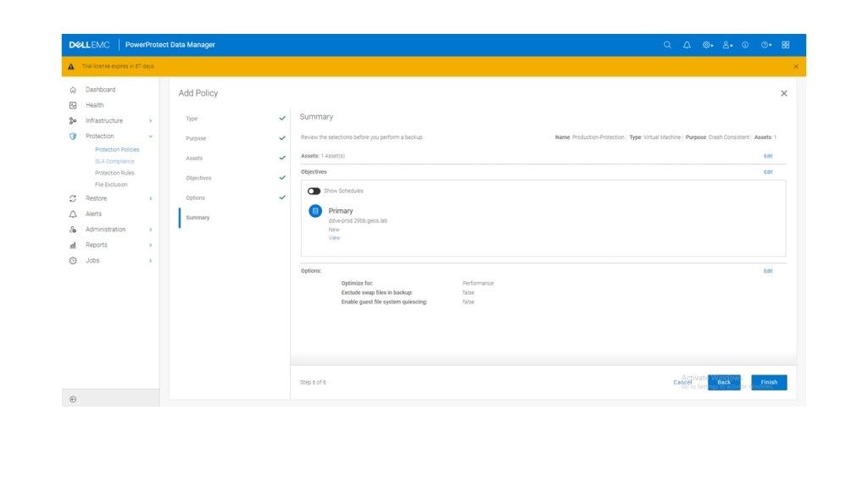Click the Primary objective storage icon
The image size is (868, 488).
coord(315,211)
